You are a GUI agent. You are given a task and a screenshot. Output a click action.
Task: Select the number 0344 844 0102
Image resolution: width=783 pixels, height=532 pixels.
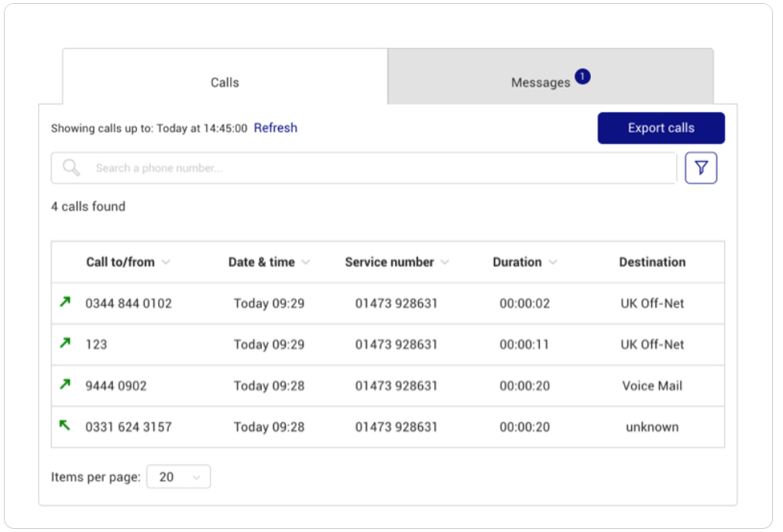129,304
